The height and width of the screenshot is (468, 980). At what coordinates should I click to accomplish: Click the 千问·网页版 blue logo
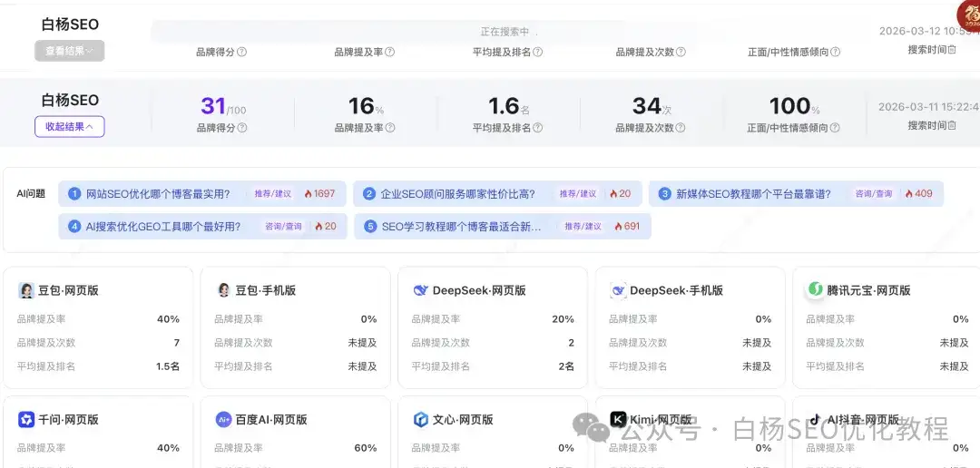26,419
